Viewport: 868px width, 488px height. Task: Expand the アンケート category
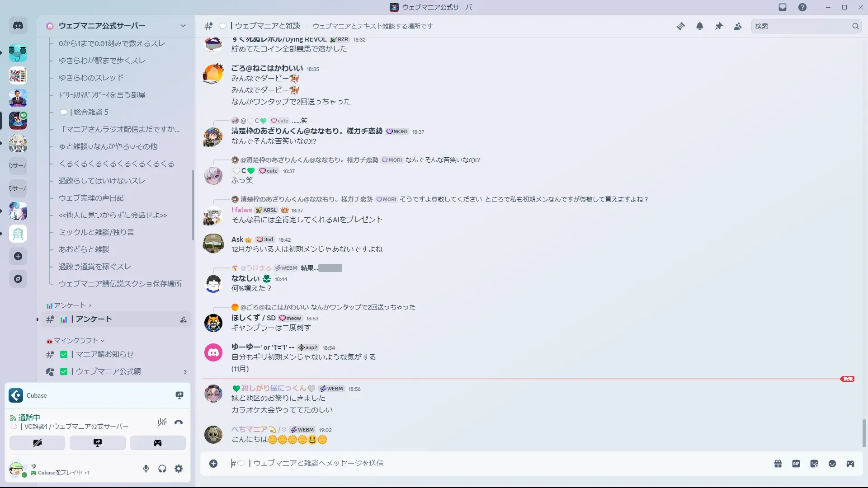click(69, 305)
